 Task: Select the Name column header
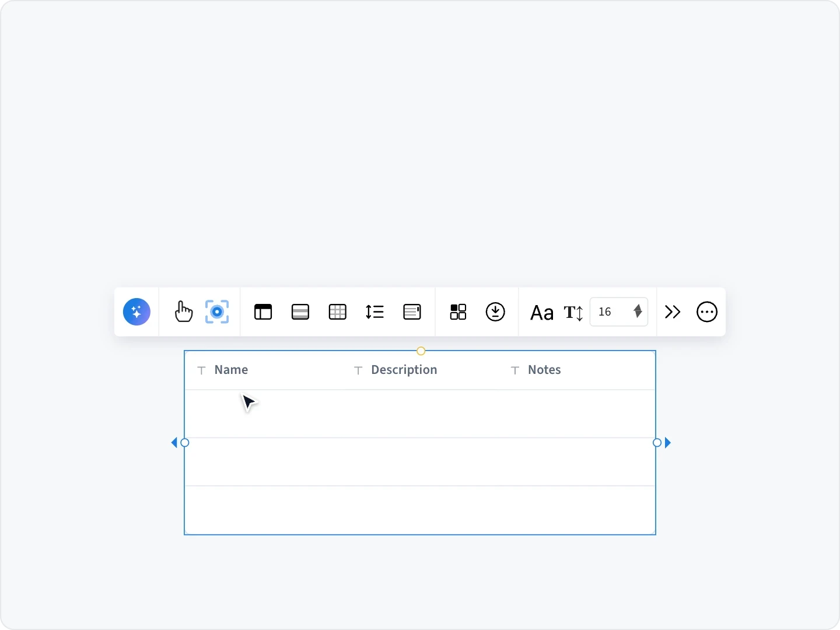(231, 370)
